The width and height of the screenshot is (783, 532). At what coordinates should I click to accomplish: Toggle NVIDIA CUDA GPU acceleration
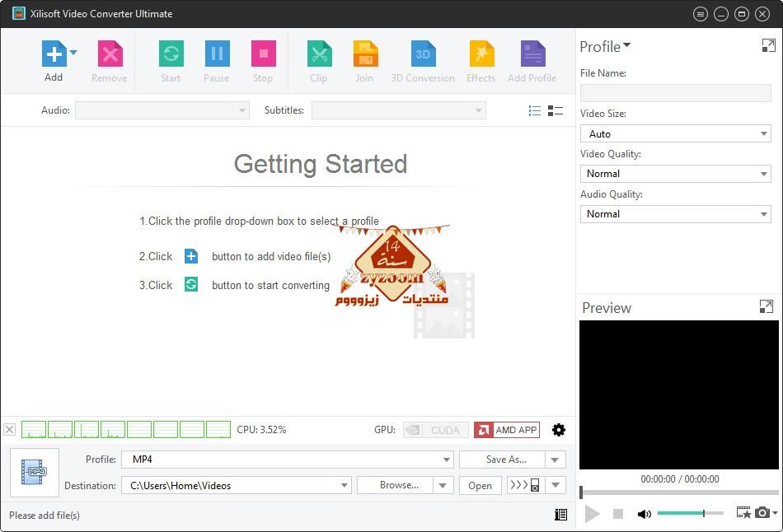[435, 430]
